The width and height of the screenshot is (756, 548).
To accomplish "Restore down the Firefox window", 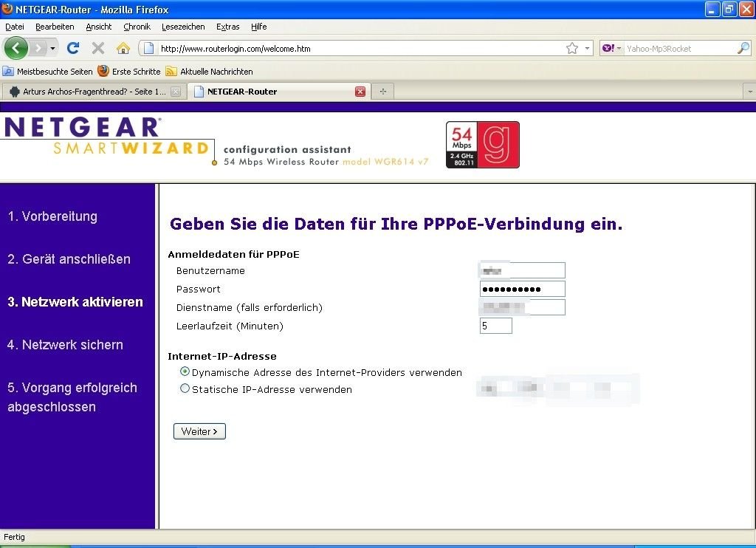I will tap(729, 9).
